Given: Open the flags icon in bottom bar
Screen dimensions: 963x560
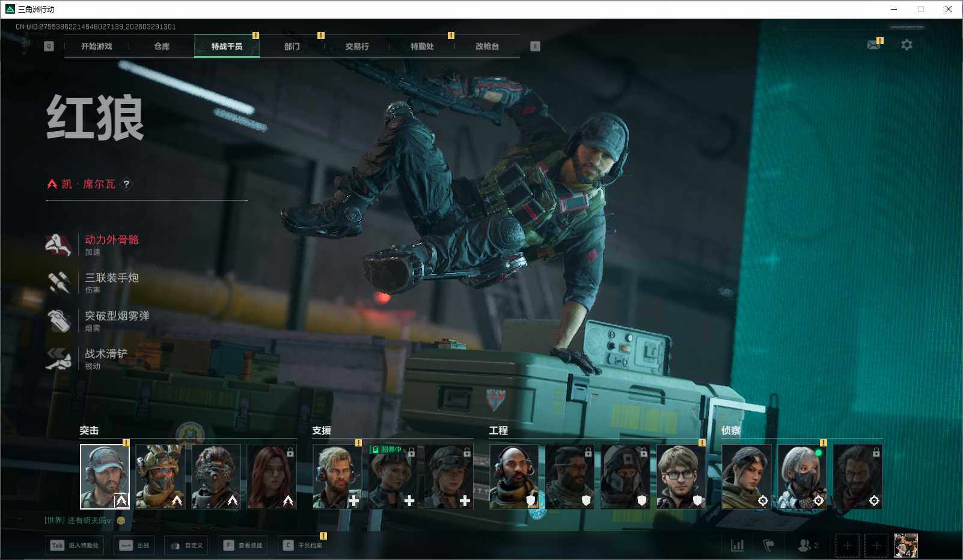Looking at the screenshot, I should click(x=769, y=545).
